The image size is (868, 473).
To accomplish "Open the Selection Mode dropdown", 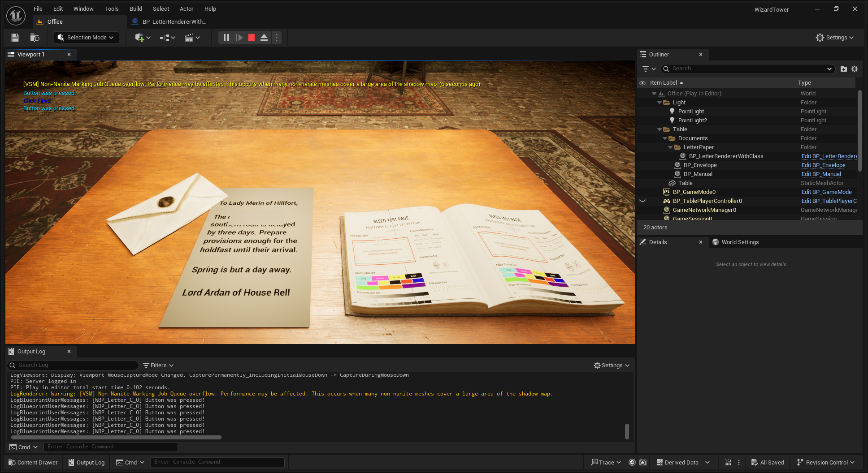I will (x=87, y=38).
